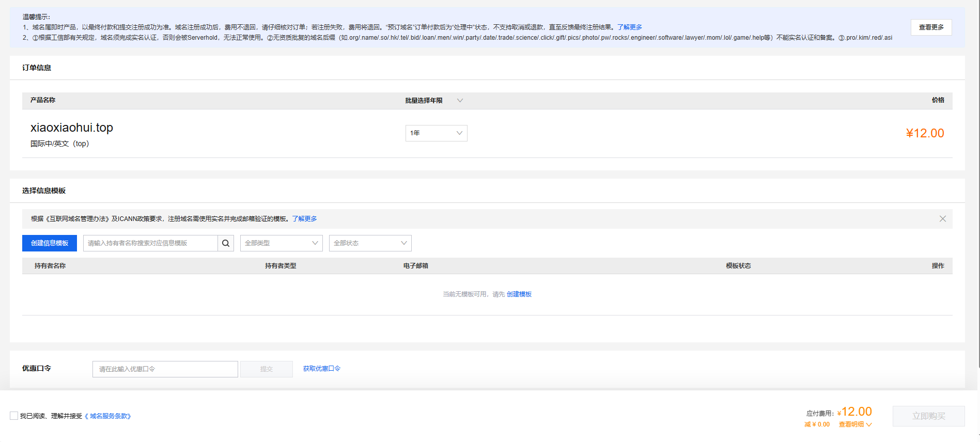The width and height of the screenshot is (980, 442).
Task: Focus the holder name search field
Action: click(150, 243)
